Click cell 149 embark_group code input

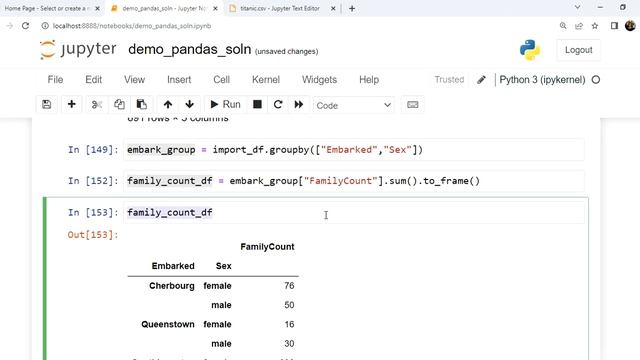pos(354,150)
